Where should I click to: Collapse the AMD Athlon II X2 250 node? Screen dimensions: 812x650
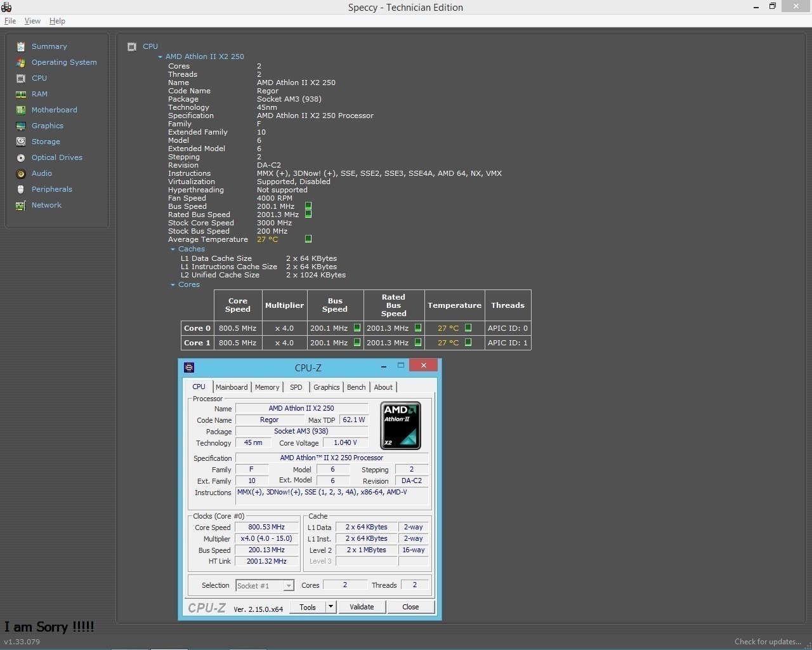pos(160,56)
